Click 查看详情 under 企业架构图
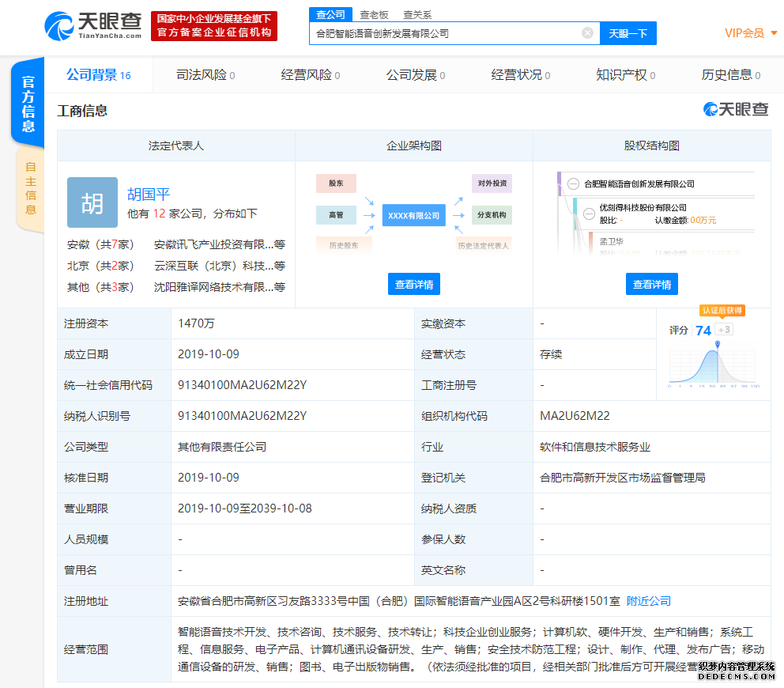784x688 pixels. pyautogui.click(x=414, y=284)
